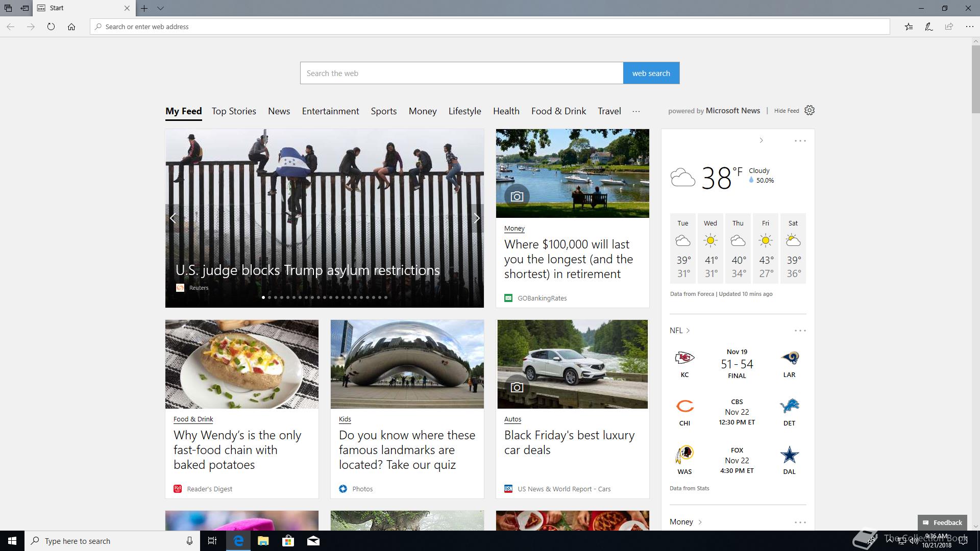Switch to Top Stories tab

pyautogui.click(x=234, y=111)
